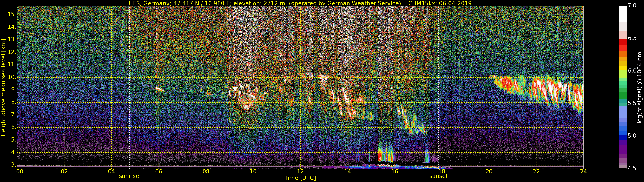Screen dimensions: 644x182
Task: Click the plot title text starting 'UFS, Germany'
Action: tap(300, 3)
